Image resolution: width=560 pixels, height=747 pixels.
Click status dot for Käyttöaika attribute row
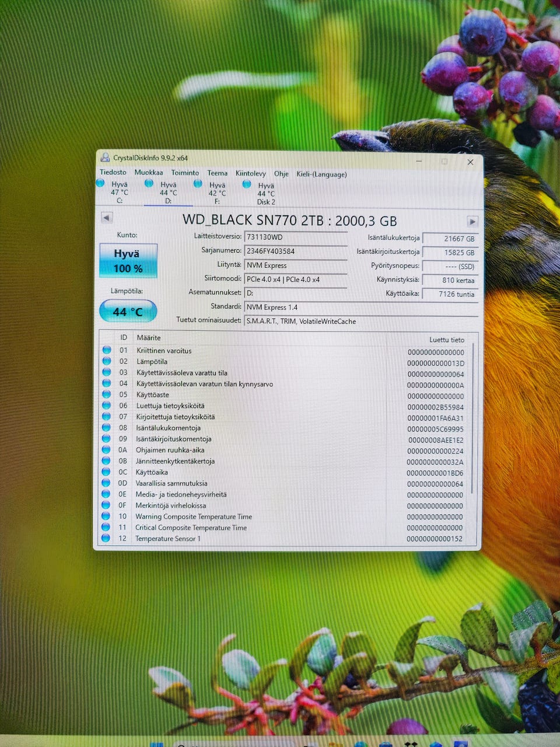click(x=106, y=472)
